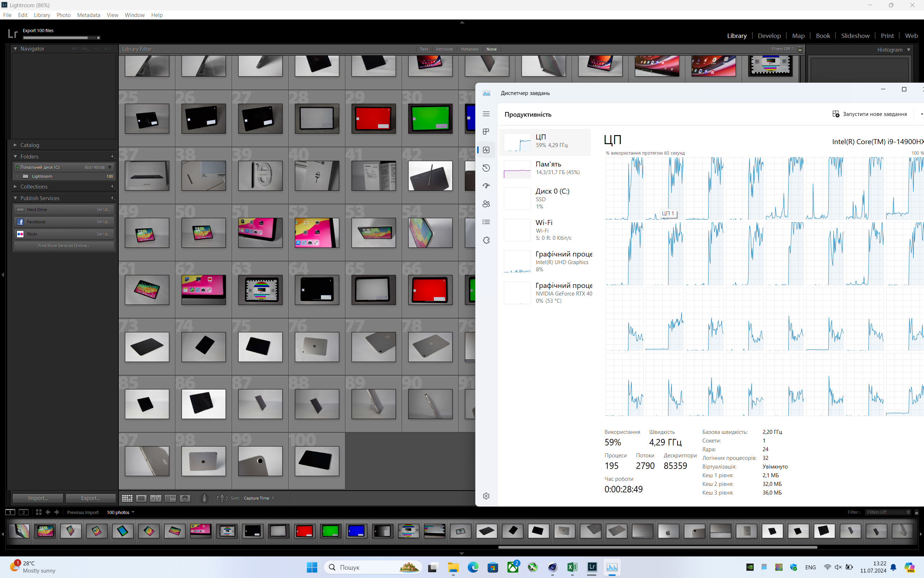
Task: Add a new folder with the Folders plus
Action: (112, 157)
